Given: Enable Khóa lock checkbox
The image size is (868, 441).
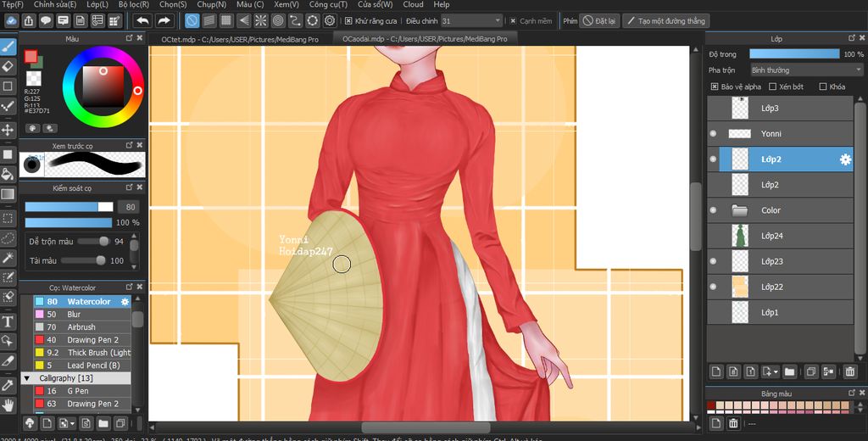Looking at the screenshot, I should [822, 87].
